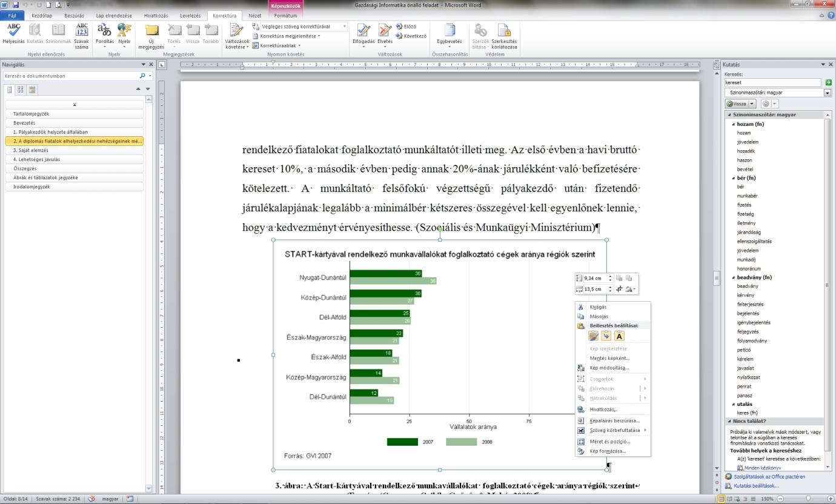Go to Következő next change
This screenshot has width=836, height=504.
click(411, 36)
